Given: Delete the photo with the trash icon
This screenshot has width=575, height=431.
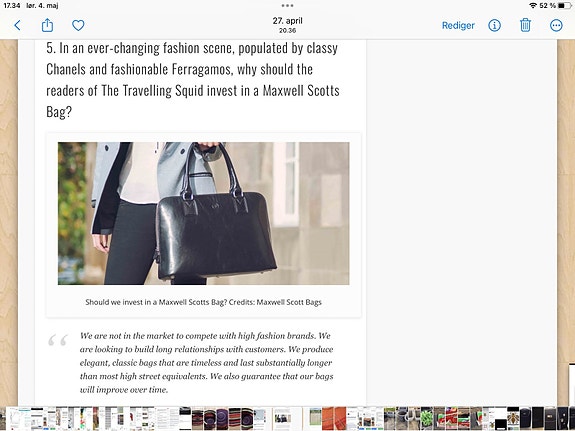Looking at the screenshot, I should [x=525, y=25].
